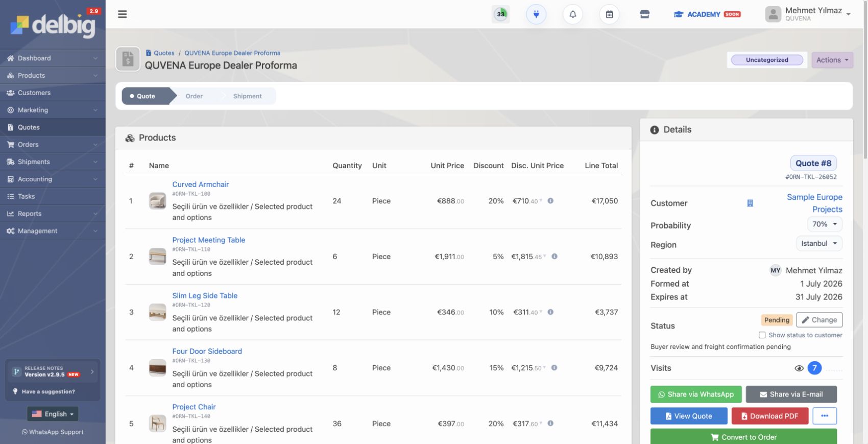Click the power plug integrations icon
The width and height of the screenshot is (868, 444).
[x=536, y=14]
